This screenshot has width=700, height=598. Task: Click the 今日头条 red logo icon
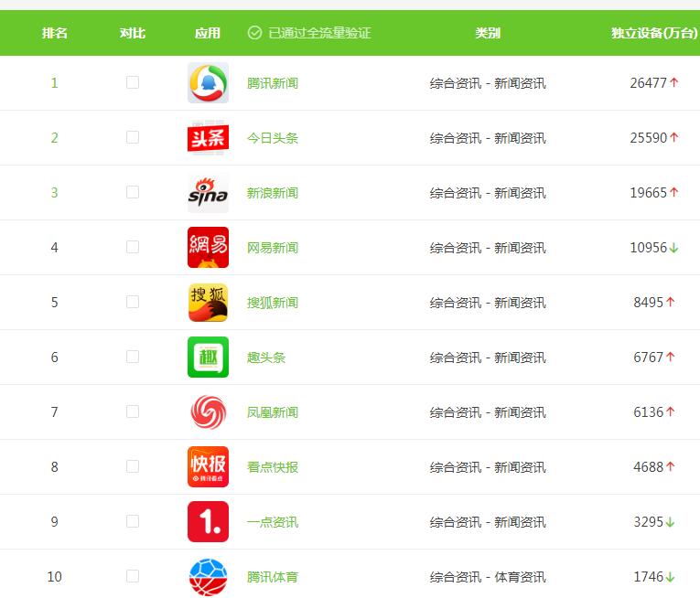click(x=208, y=137)
